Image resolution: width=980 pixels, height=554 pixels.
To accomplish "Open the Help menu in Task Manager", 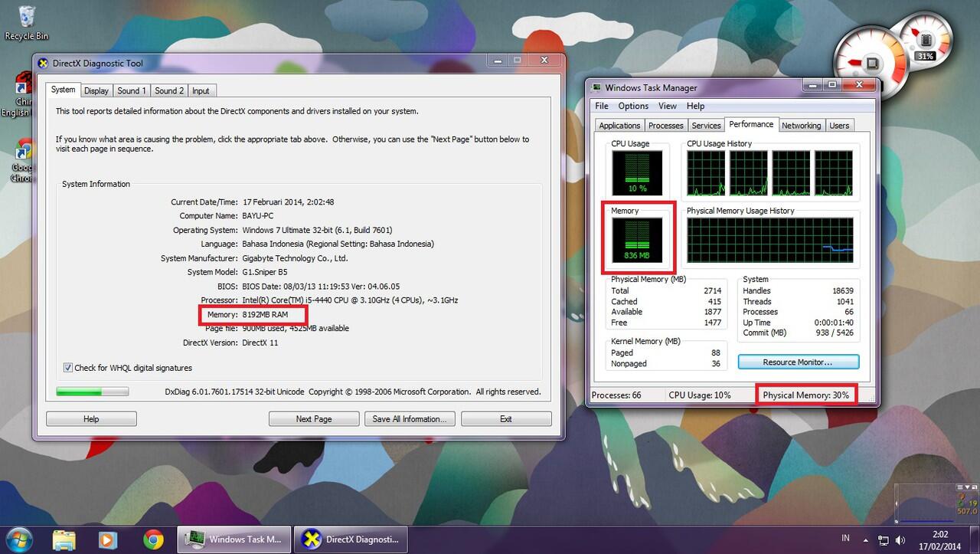I will coord(695,106).
